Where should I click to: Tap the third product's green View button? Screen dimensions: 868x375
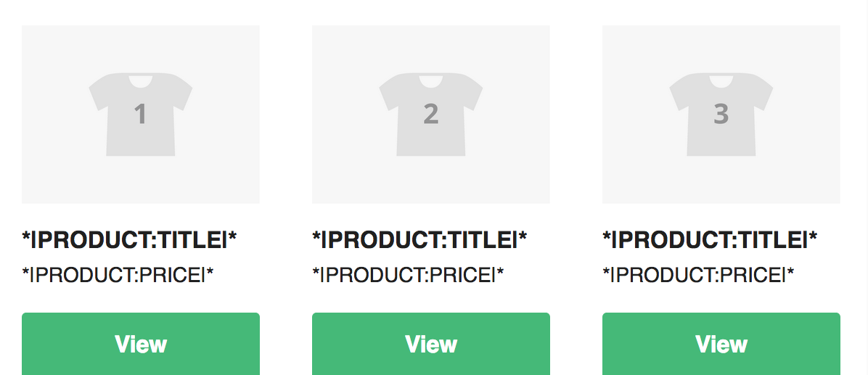point(721,344)
